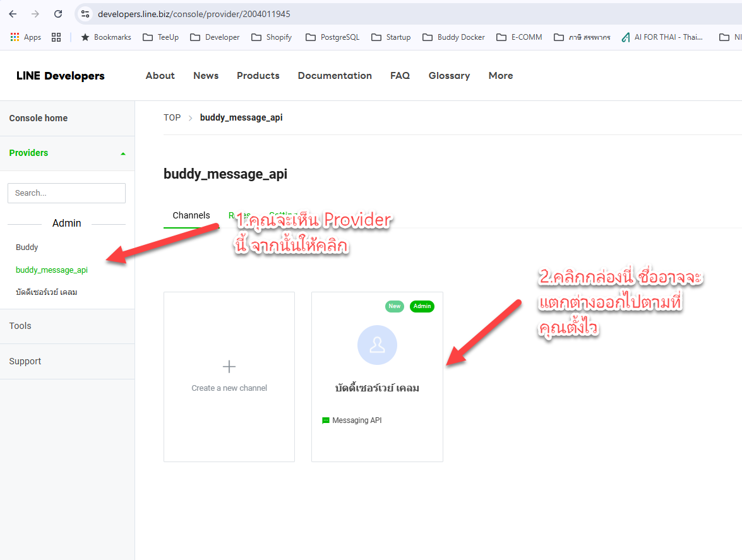Open the Shopify bookmark folder
This screenshot has height=560, width=742.
(x=272, y=37)
